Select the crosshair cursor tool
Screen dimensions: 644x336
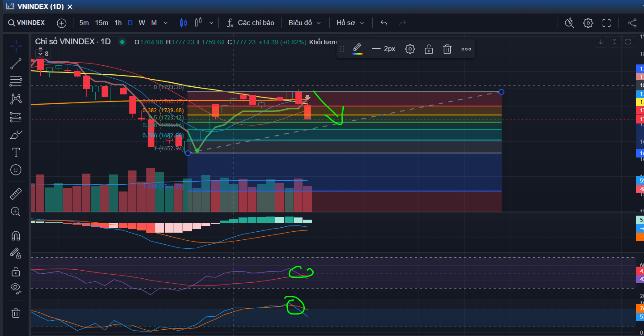[x=16, y=46]
